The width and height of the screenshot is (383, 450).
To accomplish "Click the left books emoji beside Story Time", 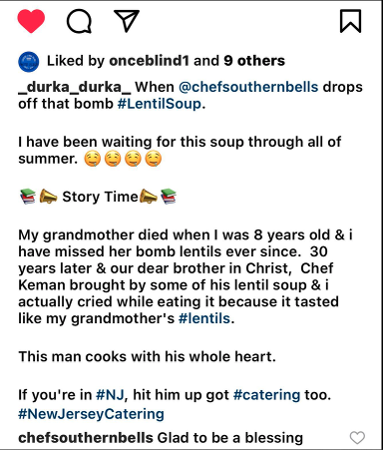I will [28, 196].
